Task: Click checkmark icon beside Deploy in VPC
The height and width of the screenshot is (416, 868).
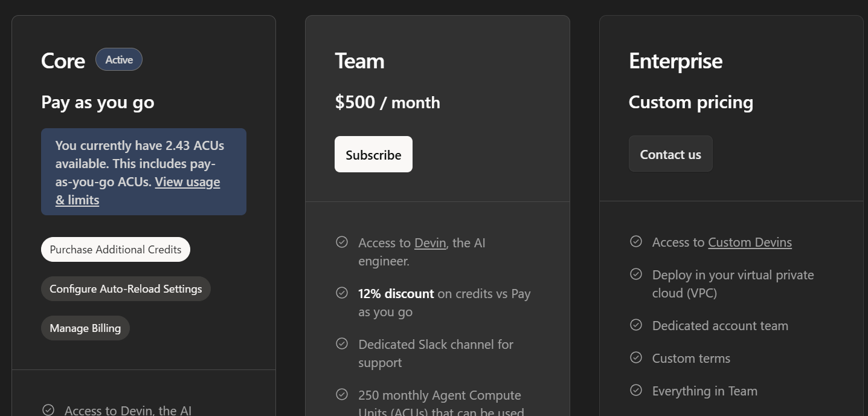Action: tap(636, 274)
